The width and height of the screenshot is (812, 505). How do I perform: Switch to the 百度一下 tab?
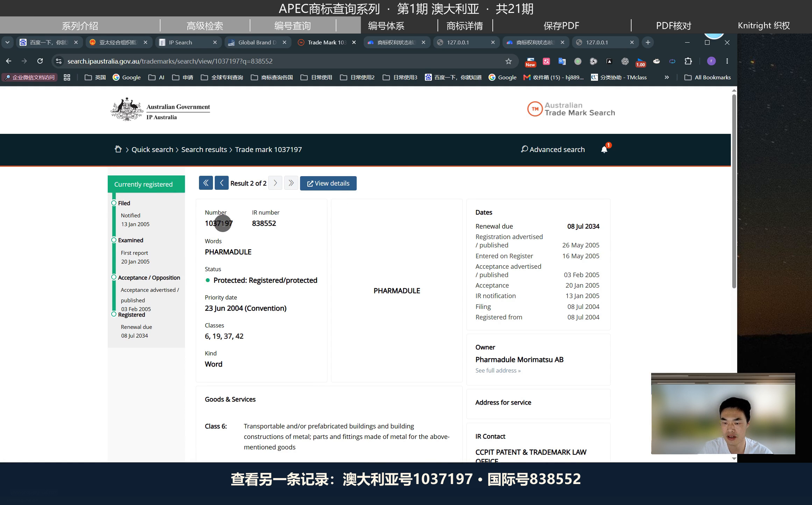pos(49,42)
